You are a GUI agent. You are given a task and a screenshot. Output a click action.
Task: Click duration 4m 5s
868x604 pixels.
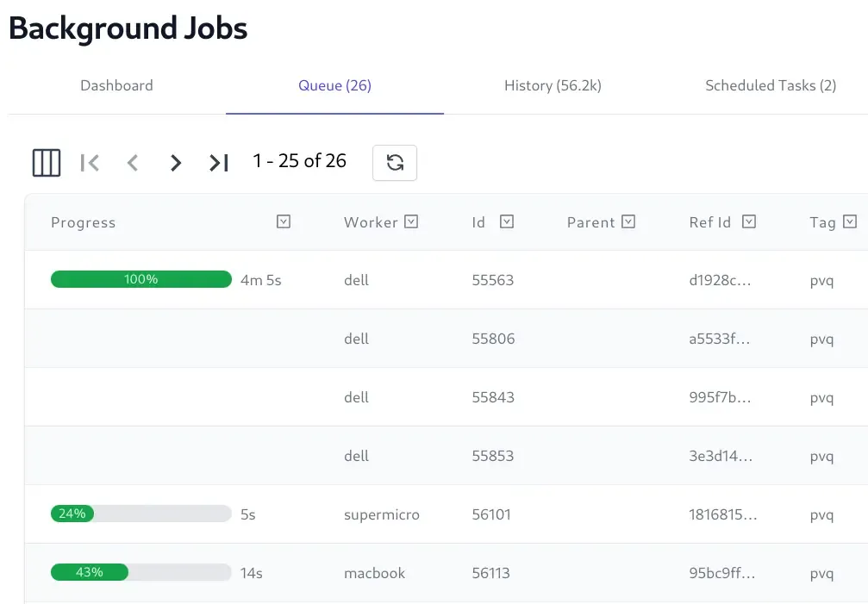coord(260,280)
